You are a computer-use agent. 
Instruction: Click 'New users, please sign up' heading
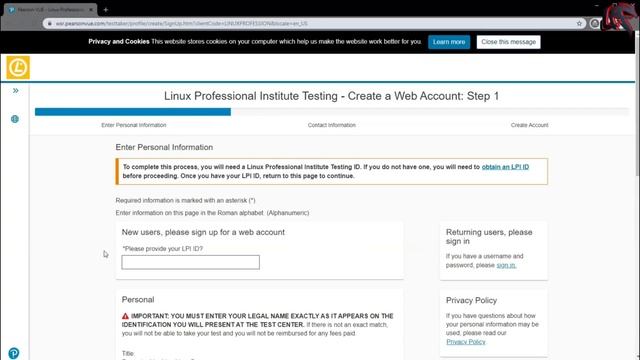[x=203, y=232]
